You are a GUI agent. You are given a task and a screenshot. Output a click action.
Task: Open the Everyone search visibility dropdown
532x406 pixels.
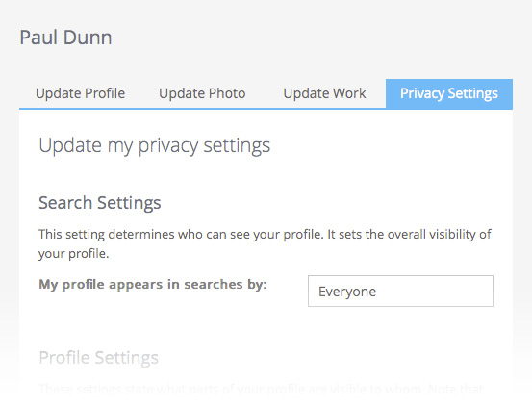(x=400, y=291)
